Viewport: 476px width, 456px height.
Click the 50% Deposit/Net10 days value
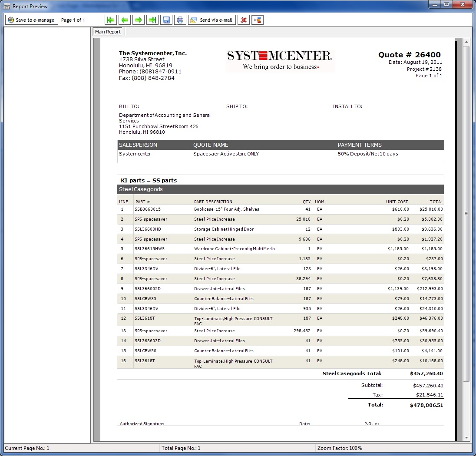(368, 154)
